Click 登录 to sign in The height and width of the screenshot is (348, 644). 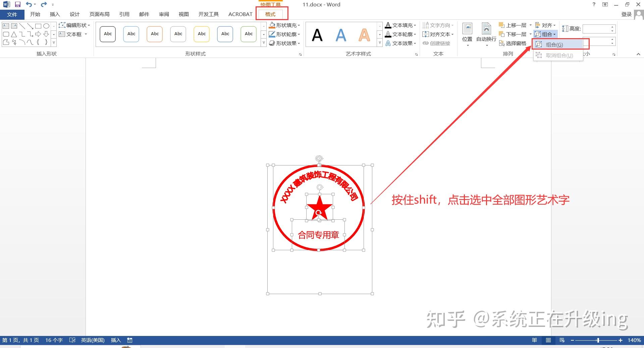[626, 14]
